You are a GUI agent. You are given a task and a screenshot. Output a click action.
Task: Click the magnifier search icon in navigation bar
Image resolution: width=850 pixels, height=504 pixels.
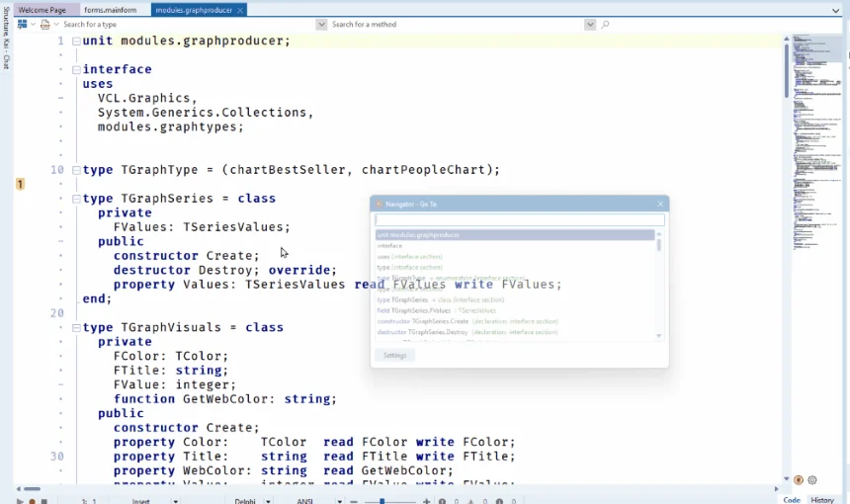(605, 25)
